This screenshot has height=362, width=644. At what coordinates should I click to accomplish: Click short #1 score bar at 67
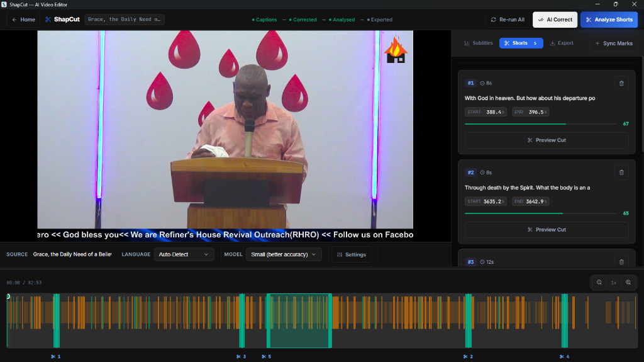pos(540,124)
